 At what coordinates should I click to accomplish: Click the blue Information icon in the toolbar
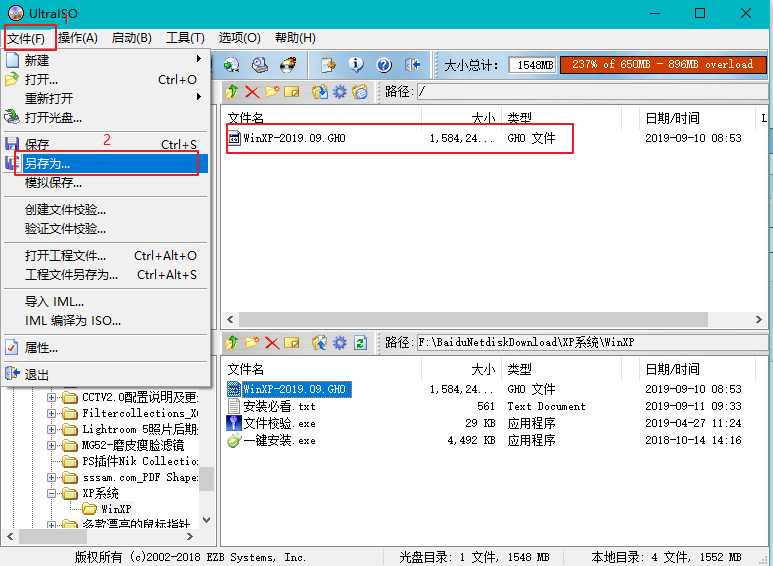coord(356,65)
